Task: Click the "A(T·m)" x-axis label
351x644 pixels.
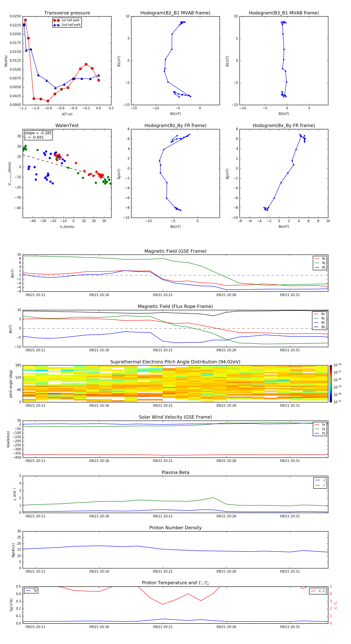Action: (67, 114)
